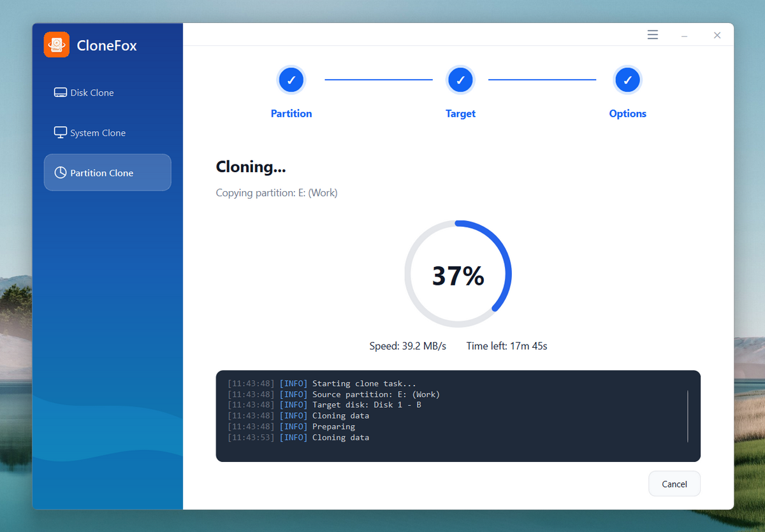The height and width of the screenshot is (532, 765).
Task: Close the CloneFox window
Action: [x=717, y=36]
